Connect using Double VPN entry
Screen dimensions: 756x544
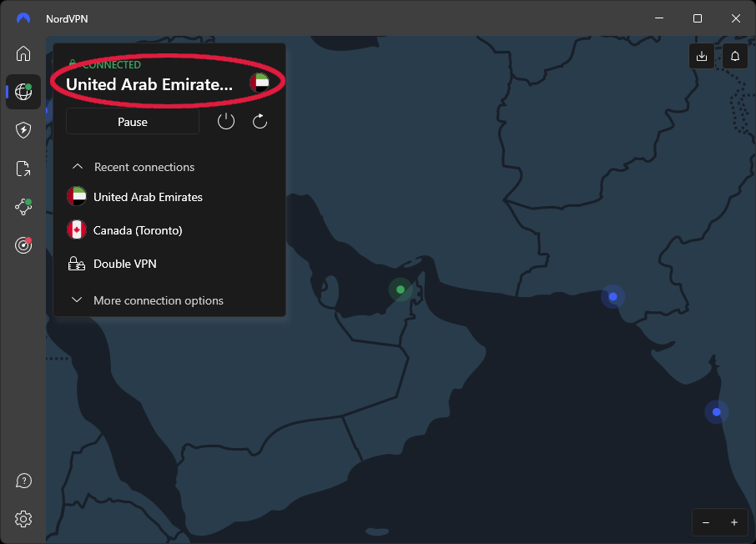pyautogui.click(x=112, y=264)
